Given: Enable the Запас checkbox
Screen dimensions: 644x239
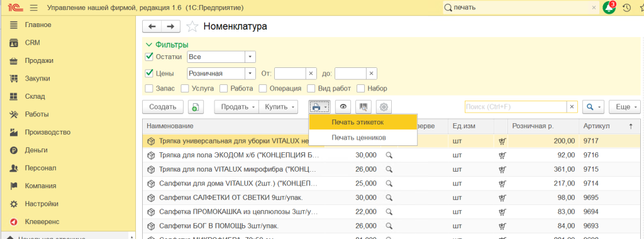Looking at the screenshot, I should pos(150,88).
